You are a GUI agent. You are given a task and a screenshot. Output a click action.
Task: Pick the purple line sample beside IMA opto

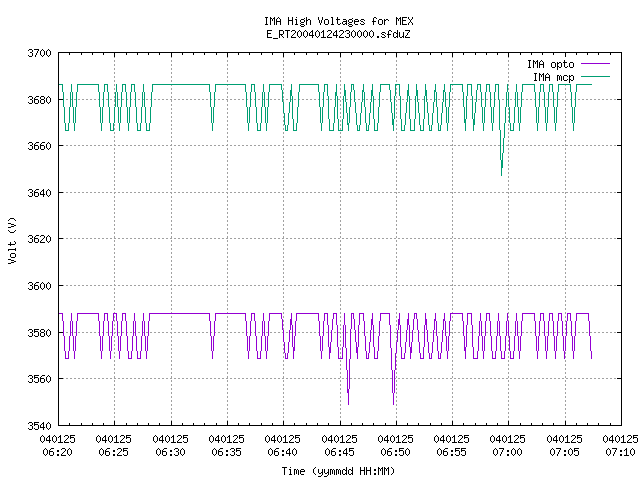595,64
